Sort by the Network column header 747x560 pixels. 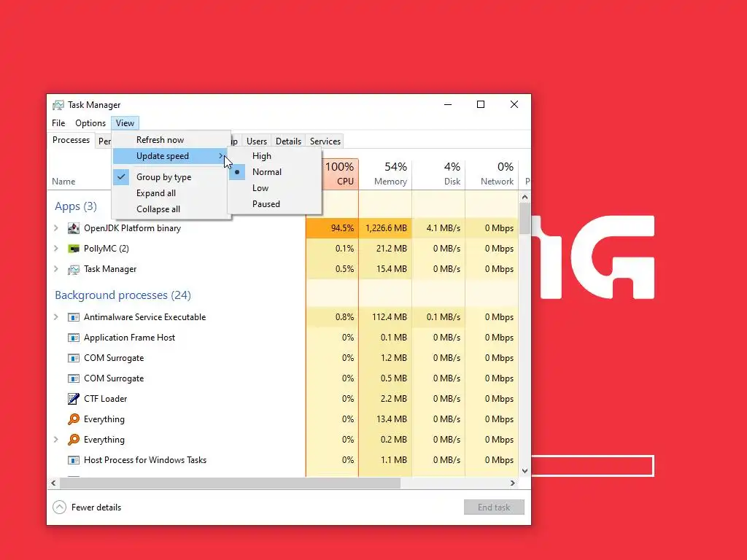(x=492, y=174)
